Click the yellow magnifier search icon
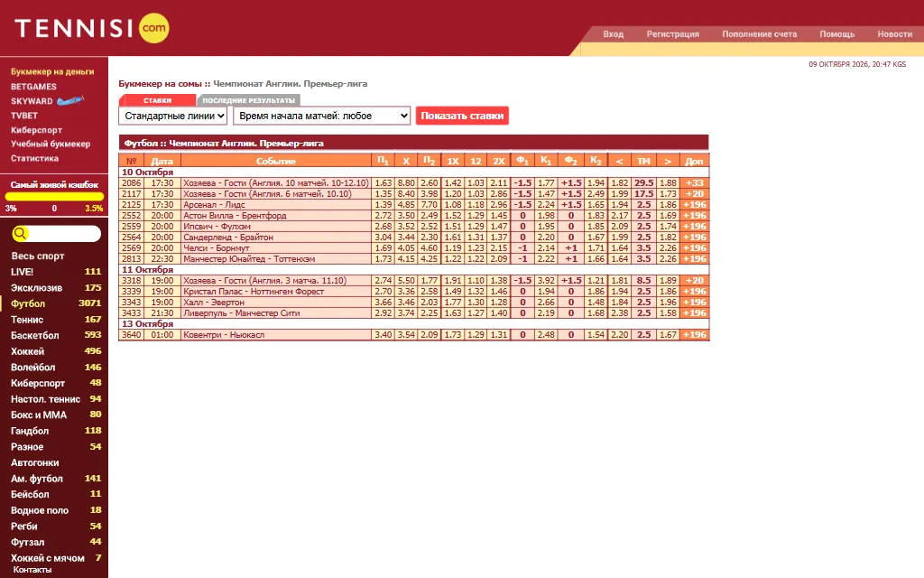 click(20, 234)
